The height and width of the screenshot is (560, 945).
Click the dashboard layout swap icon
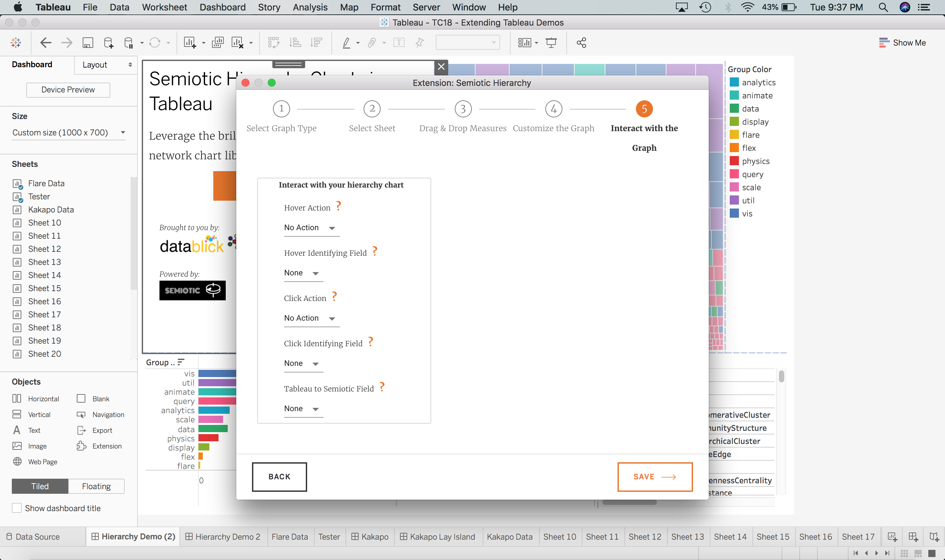pyautogui.click(x=273, y=43)
